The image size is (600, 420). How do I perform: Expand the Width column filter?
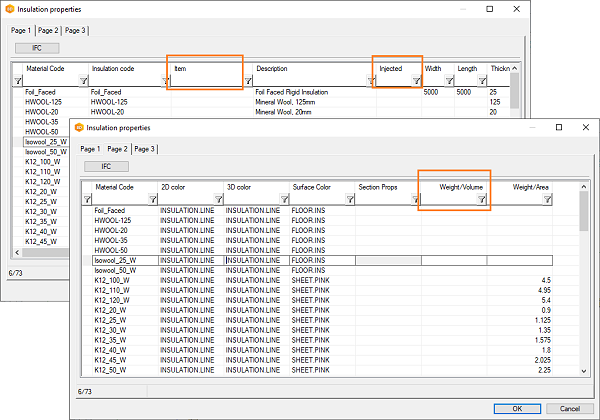pos(450,81)
